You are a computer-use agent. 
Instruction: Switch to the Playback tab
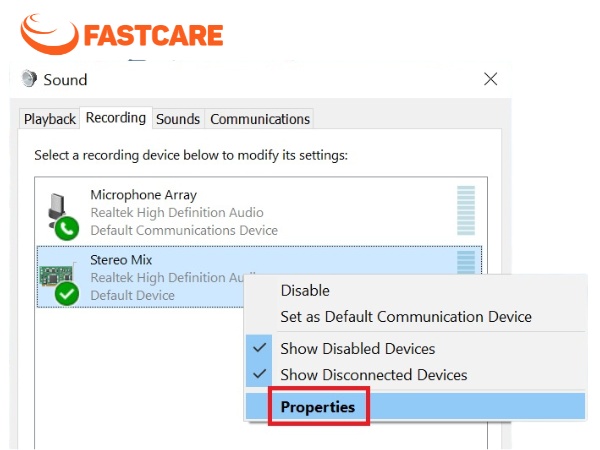[49, 119]
